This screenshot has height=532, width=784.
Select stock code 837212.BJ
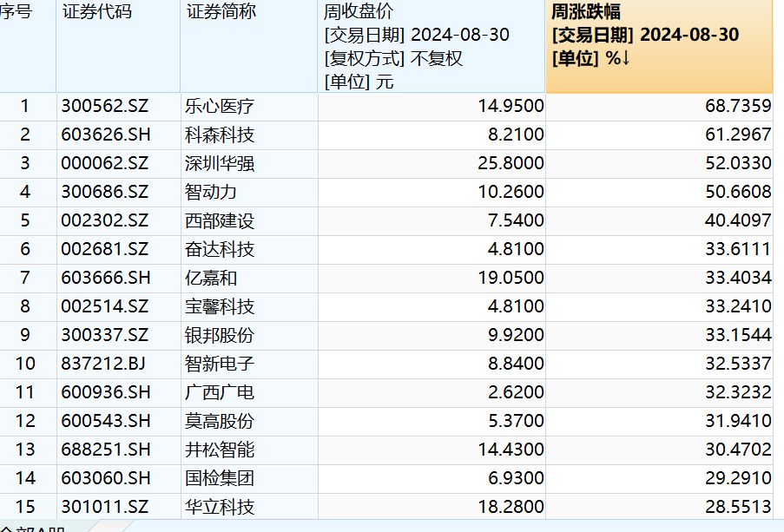pyautogui.click(x=103, y=364)
